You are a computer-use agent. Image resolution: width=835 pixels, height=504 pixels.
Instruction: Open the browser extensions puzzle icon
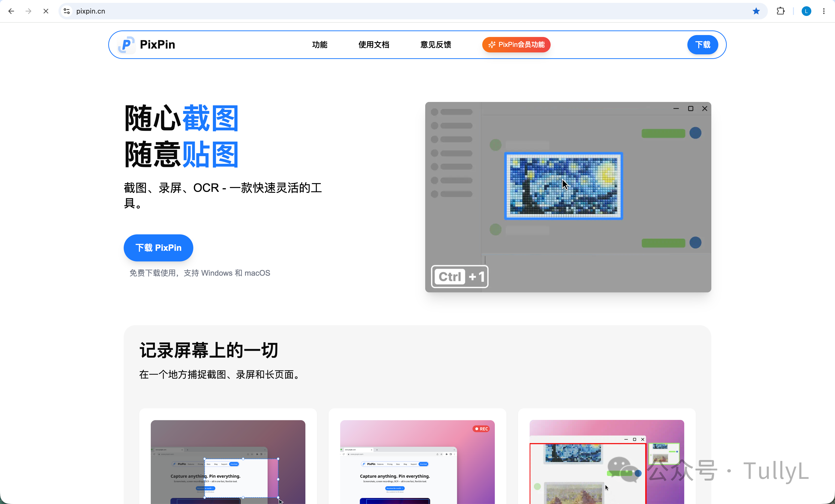coord(780,11)
